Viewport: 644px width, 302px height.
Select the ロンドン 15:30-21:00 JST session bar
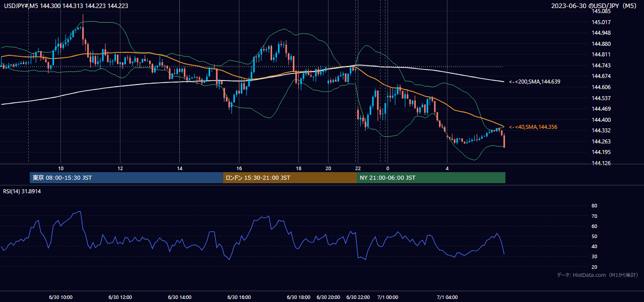coord(290,178)
